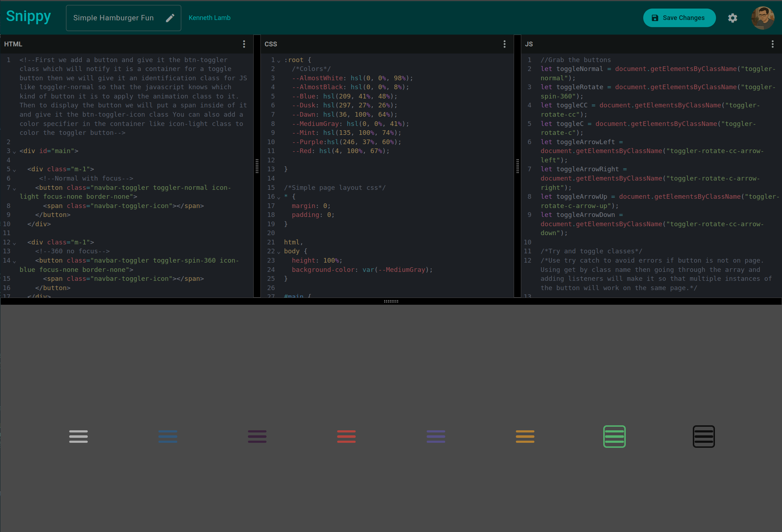782x532 pixels.
Task: Grab the CSS/JS vertical splitter handle
Action: tap(518, 166)
